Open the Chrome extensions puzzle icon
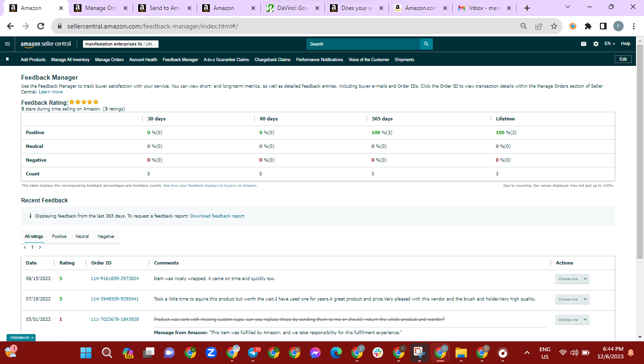The width and height of the screenshot is (644, 364). tap(588, 27)
